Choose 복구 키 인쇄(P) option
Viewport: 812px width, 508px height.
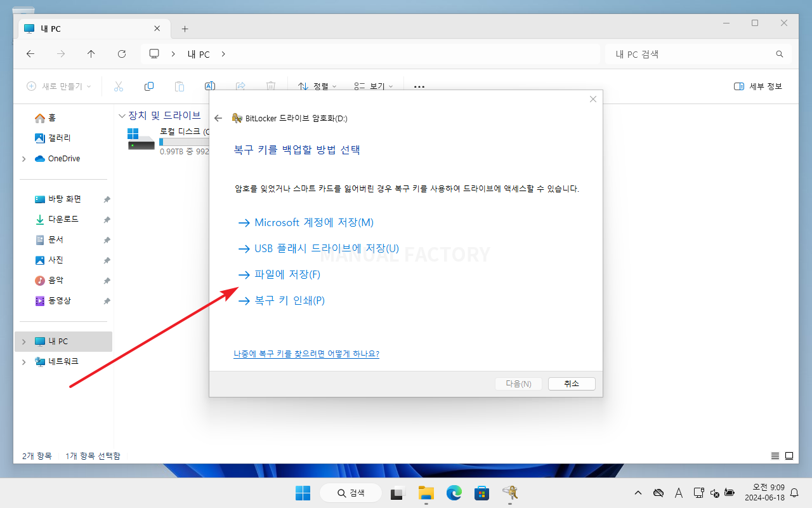point(281,300)
